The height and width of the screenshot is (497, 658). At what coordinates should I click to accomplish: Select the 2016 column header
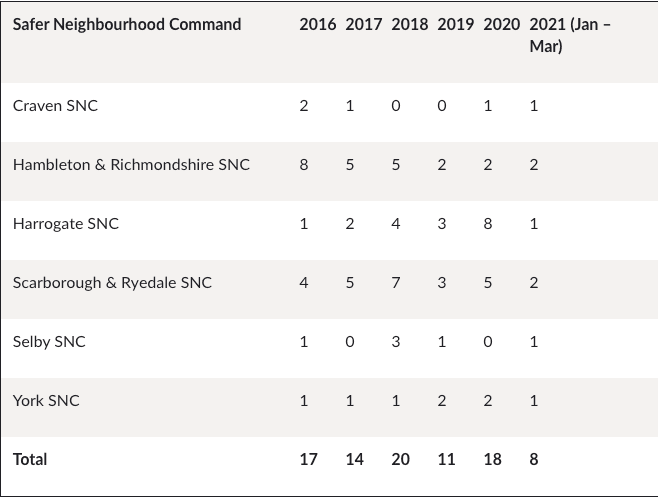coord(318,24)
